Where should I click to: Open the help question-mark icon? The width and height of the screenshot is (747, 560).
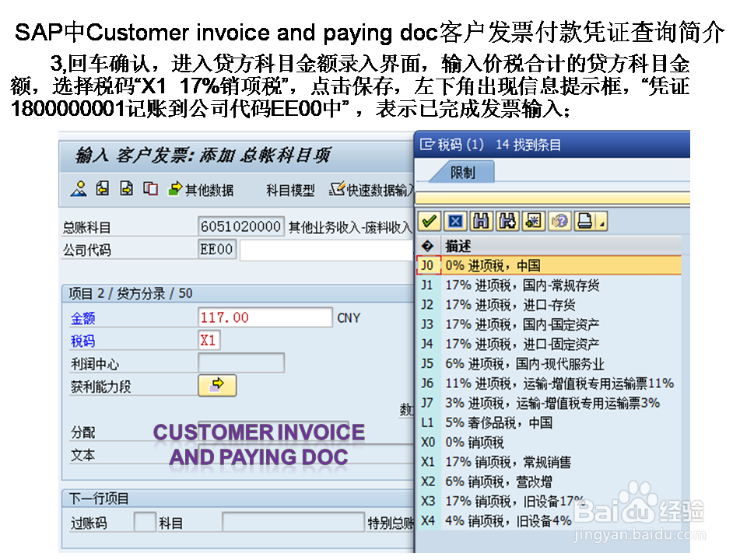pyautogui.click(x=559, y=221)
